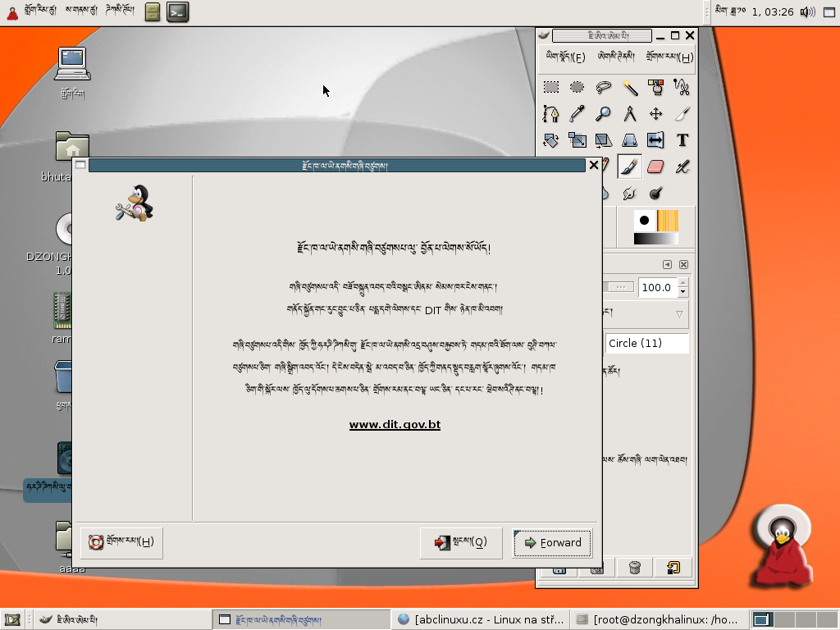This screenshot has width=840, height=630.
Task: Switch to the GIMP toolbox taskbar entry
Action: pos(123,620)
